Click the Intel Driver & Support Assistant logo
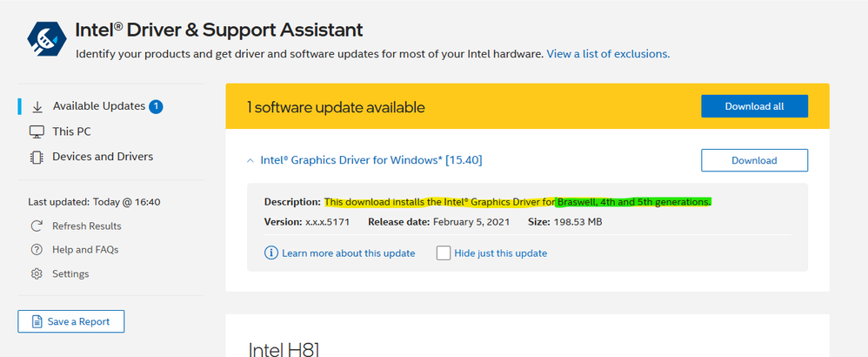 (47, 39)
